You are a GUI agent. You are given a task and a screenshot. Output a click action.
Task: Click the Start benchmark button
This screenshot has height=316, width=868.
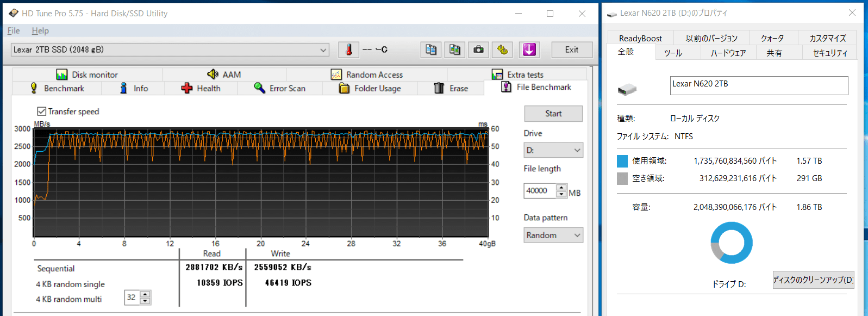(553, 114)
